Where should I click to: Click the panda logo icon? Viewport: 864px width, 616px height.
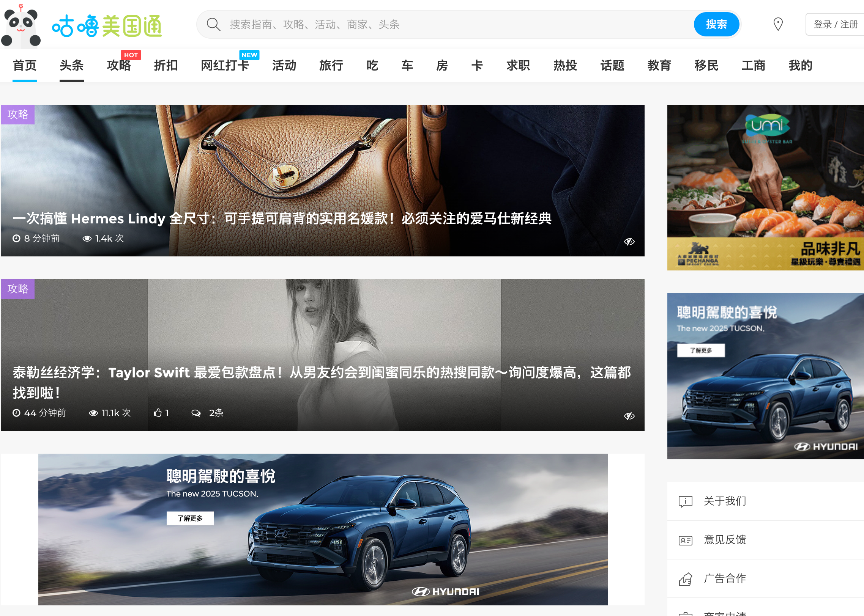click(x=21, y=26)
